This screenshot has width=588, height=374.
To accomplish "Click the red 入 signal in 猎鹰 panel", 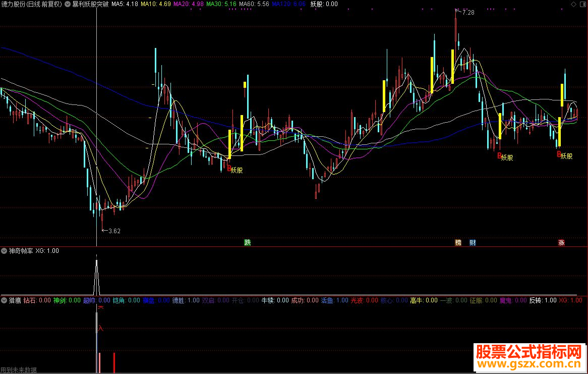I will [100, 329].
